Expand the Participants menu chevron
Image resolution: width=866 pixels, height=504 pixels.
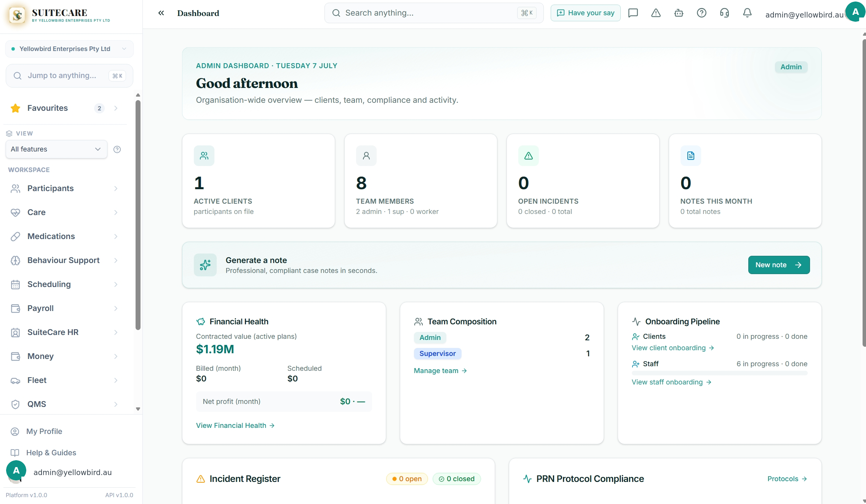(x=116, y=188)
